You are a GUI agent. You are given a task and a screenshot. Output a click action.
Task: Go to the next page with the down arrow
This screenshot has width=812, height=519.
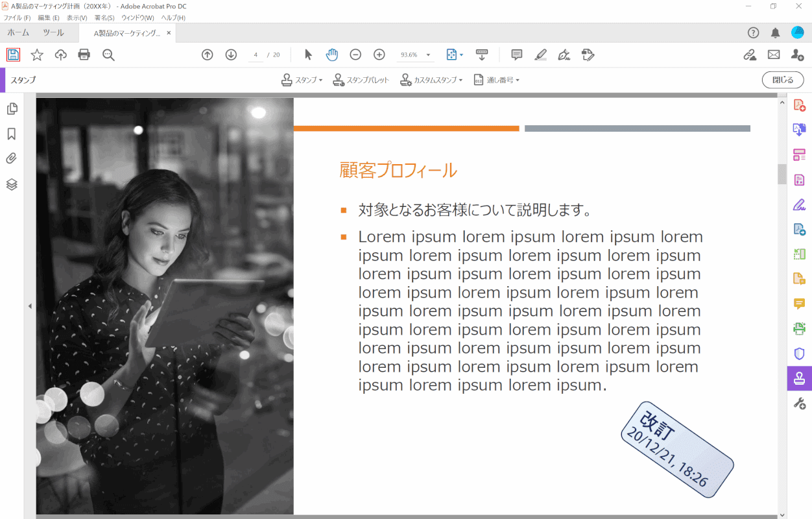(231, 55)
